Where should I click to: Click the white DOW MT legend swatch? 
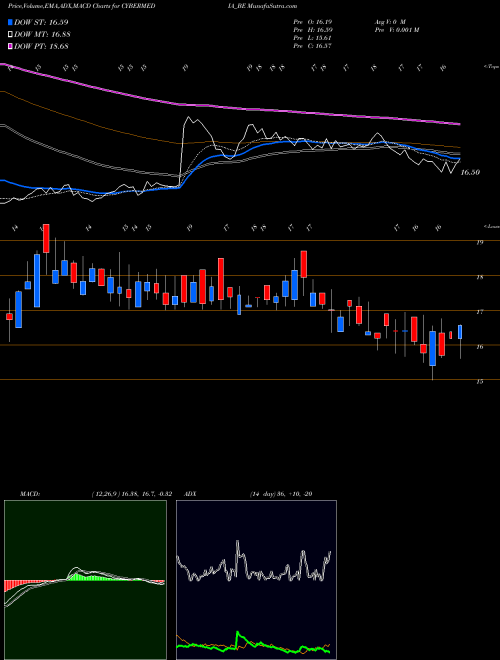click(x=11, y=35)
